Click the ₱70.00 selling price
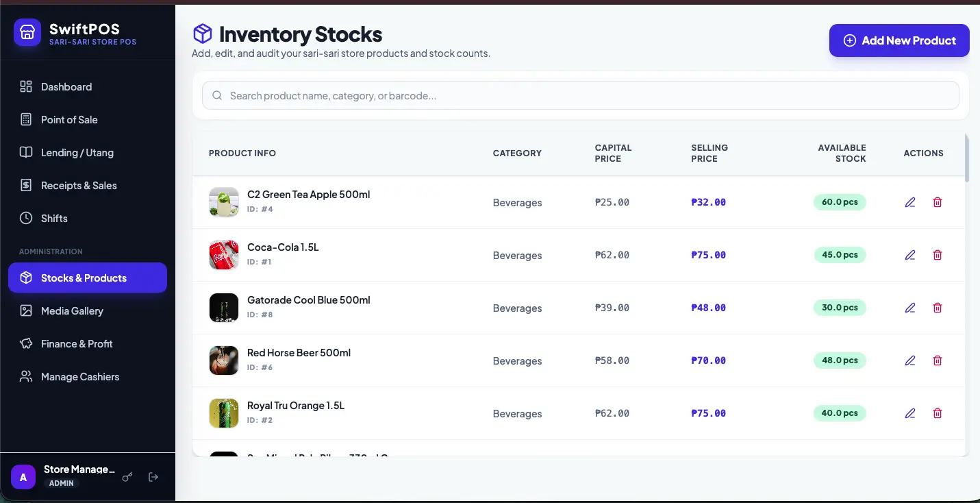The image size is (980, 503). coord(709,360)
